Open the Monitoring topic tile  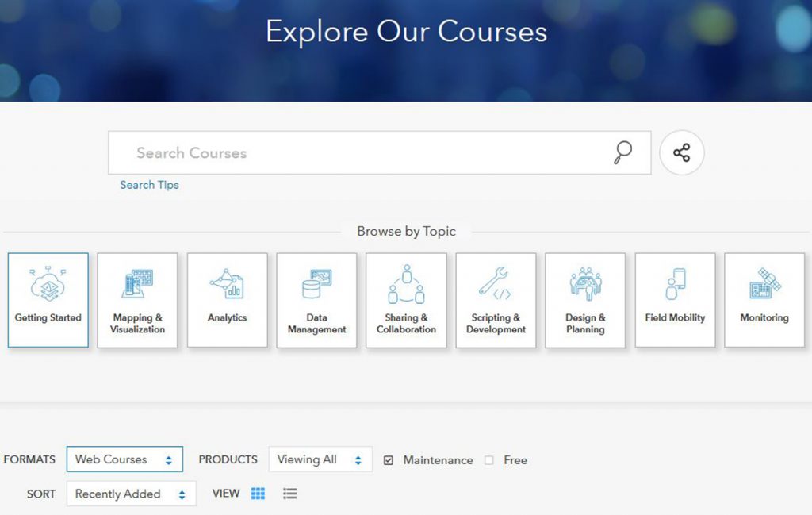[764, 299]
